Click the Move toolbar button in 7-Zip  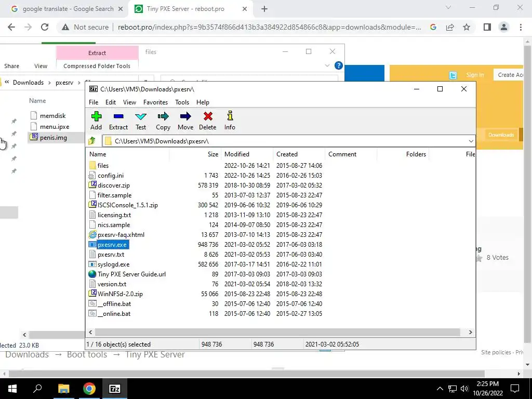point(185,121)
